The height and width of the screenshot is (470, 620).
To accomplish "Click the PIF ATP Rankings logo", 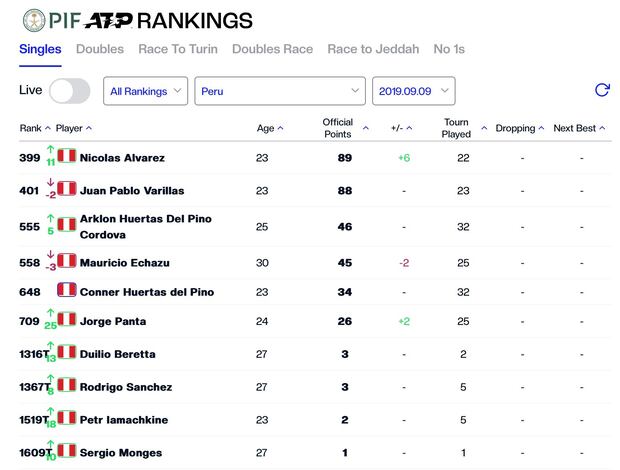I will coord(137,20).
